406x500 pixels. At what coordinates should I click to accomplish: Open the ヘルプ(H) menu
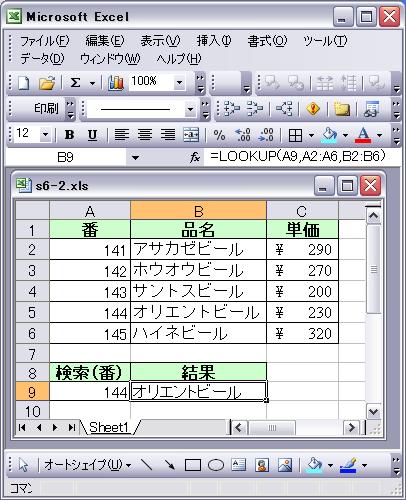pyautogui.click(x=179, y=59)
